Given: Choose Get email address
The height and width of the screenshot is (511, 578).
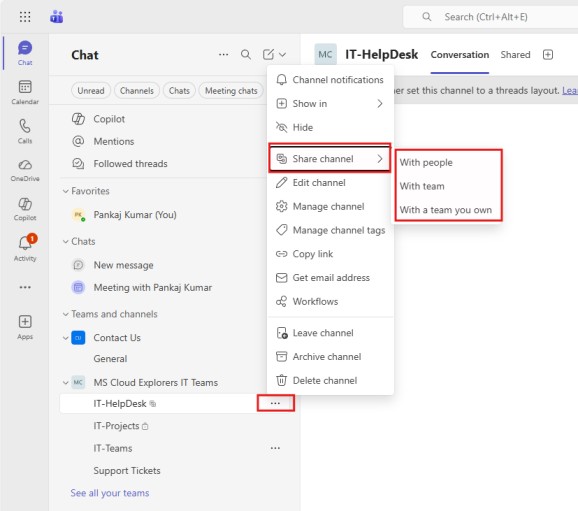Looking at the screenshot, I should coord(330,278).
